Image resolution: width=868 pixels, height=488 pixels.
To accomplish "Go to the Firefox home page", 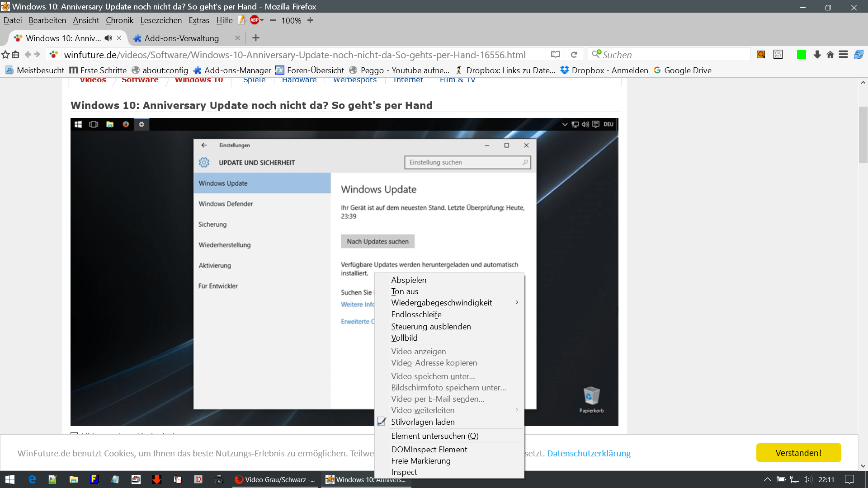I will [830, 55].
